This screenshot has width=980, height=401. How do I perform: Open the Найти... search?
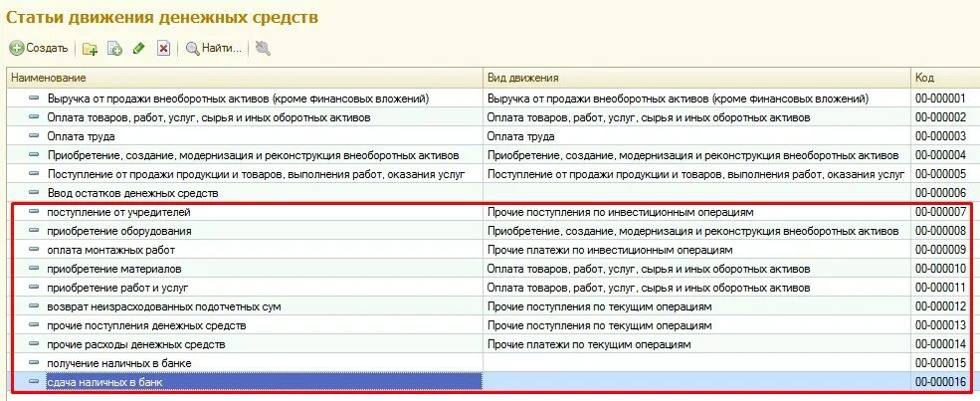[213, 48]
